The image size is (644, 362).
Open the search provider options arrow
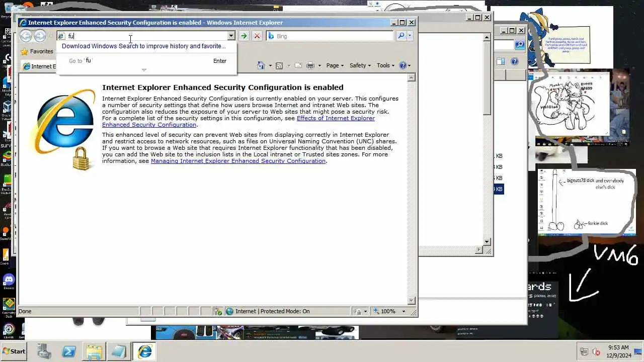(410, 36)
